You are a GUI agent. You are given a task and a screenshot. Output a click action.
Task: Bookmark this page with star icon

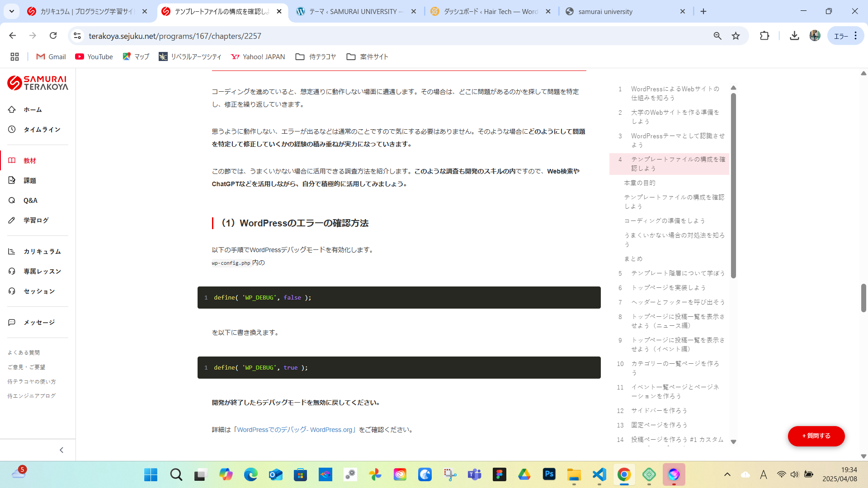click(x=736, y=36)
